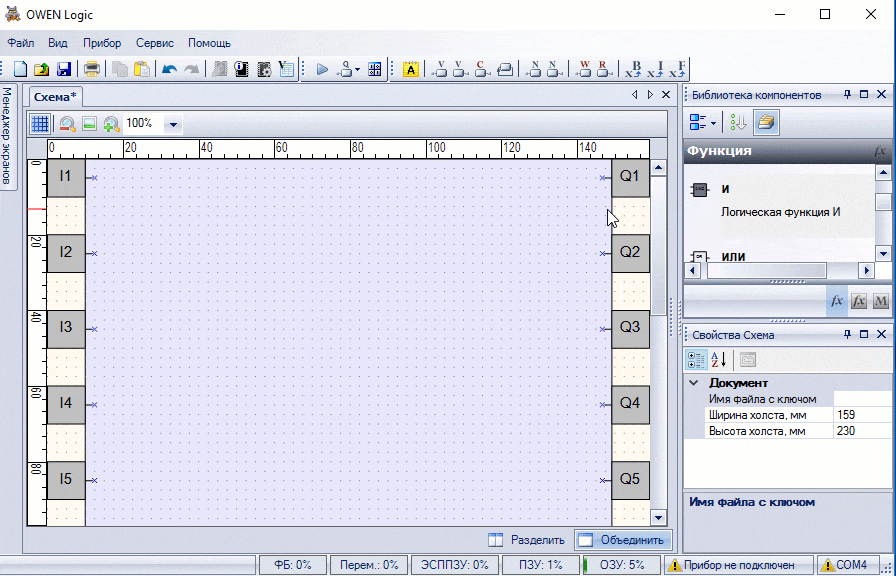Open the 100% zoom level dropdown

(x=173, y=124)
